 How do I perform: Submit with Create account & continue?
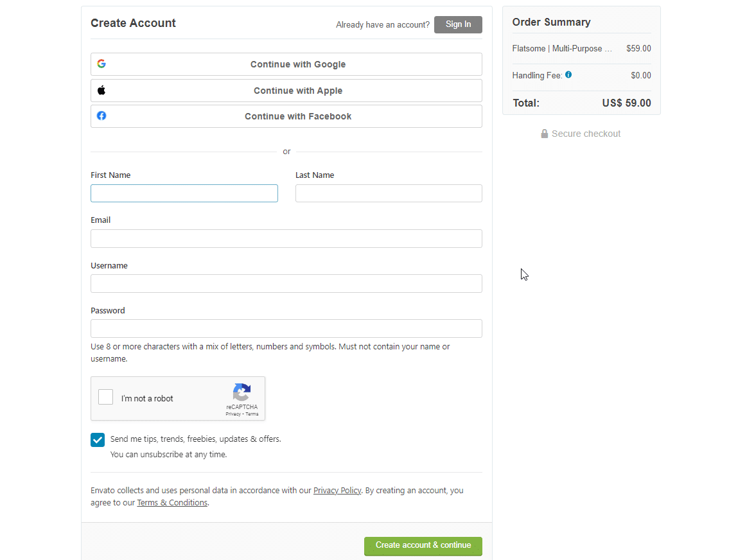pos(423,546)
